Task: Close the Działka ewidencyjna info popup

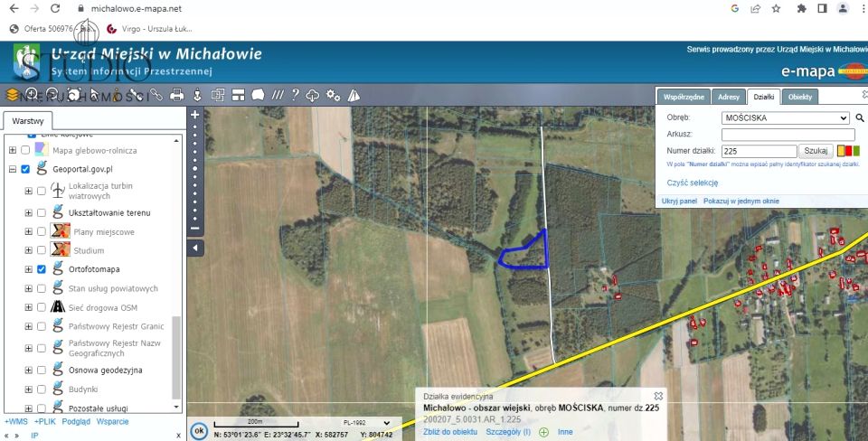Action: [x=658, y=396]
